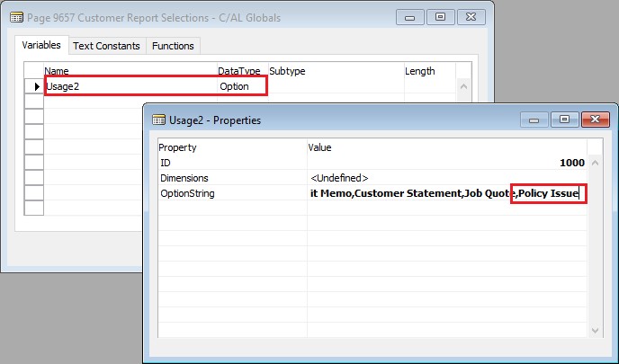Switch to the Text Constants tab
619x364 pixels.
(106, 46)
